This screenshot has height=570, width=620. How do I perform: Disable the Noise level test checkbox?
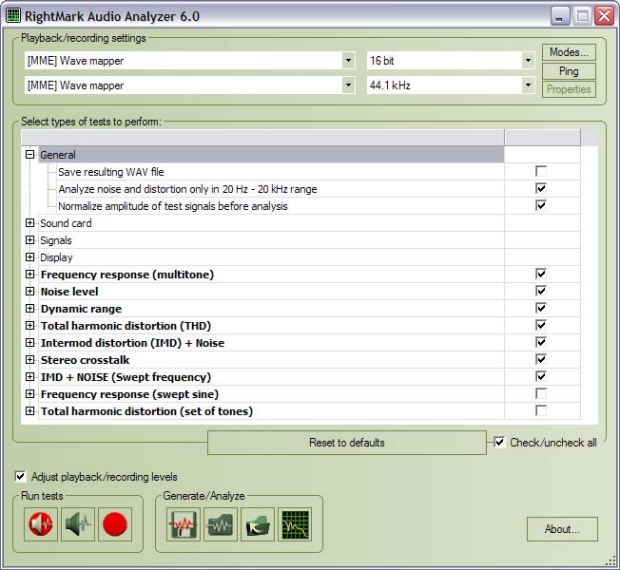(x=541, y=291)
